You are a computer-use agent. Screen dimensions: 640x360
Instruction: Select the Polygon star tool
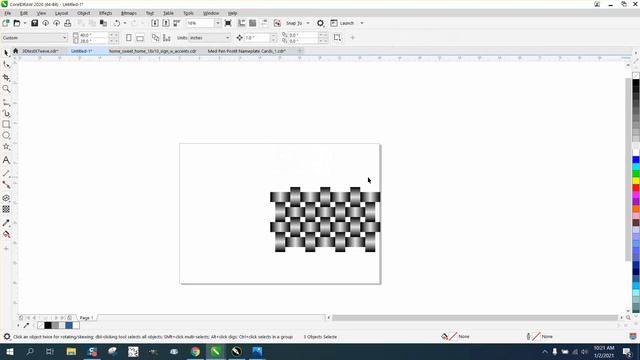tap(6, 147)
